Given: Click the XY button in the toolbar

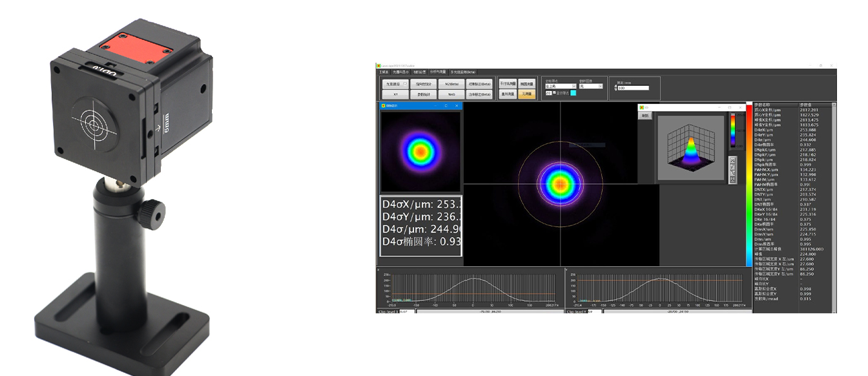Looking at the screenshot, I should [x=396, y=94].
